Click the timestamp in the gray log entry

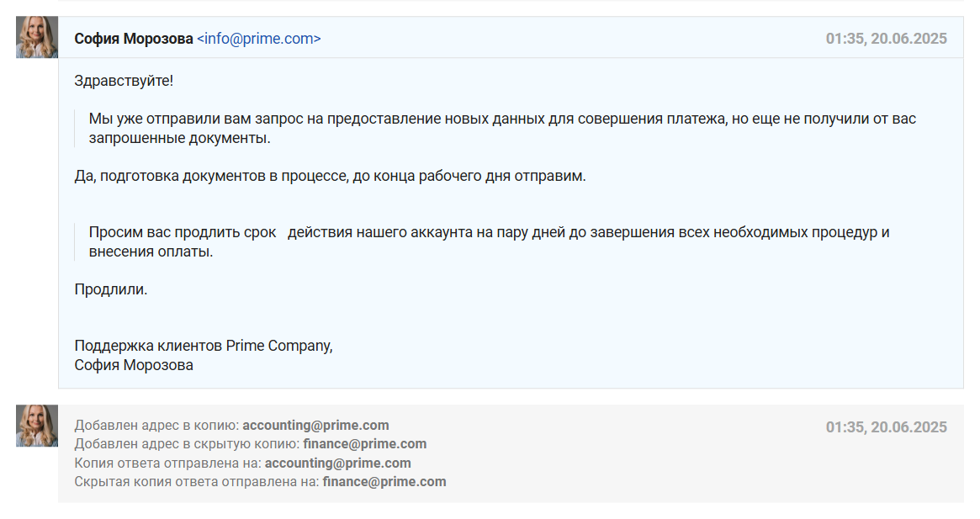pyautogui.click(x=886, y=427)
